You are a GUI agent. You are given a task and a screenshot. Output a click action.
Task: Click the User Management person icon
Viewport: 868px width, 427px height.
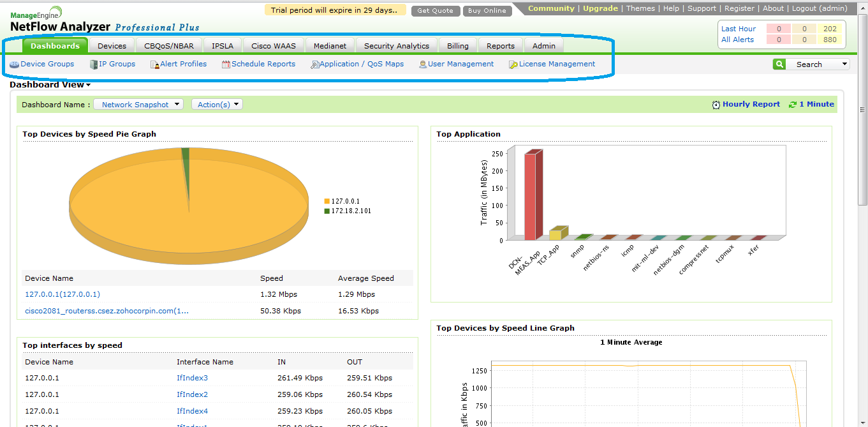click(423, 64)
